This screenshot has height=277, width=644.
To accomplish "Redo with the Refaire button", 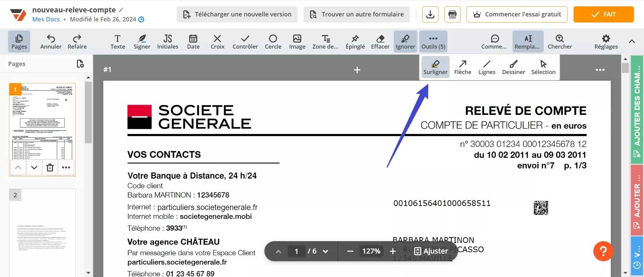I will pyautogui.click(x=77, y=42).
